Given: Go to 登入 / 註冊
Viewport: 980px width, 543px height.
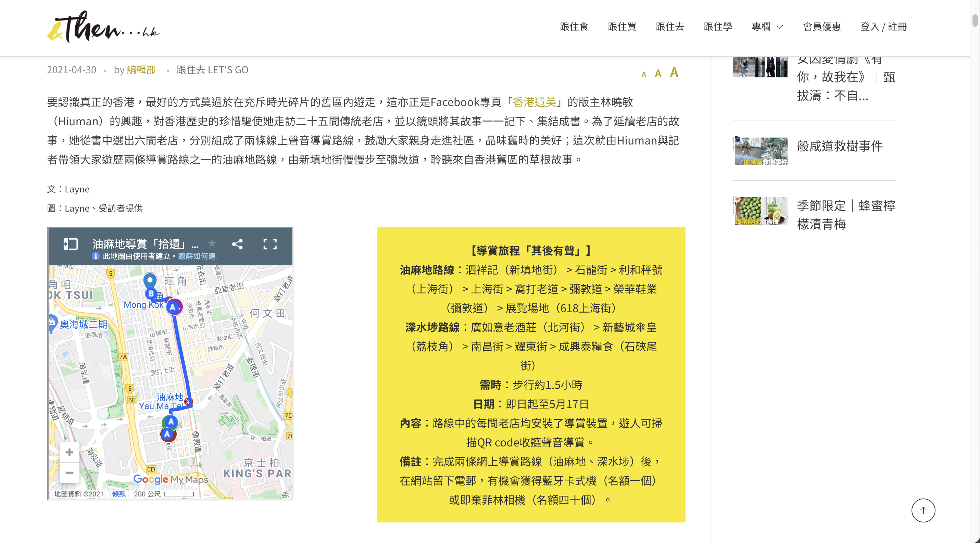Looking at the screenshot, I should [x=883, y=27].
